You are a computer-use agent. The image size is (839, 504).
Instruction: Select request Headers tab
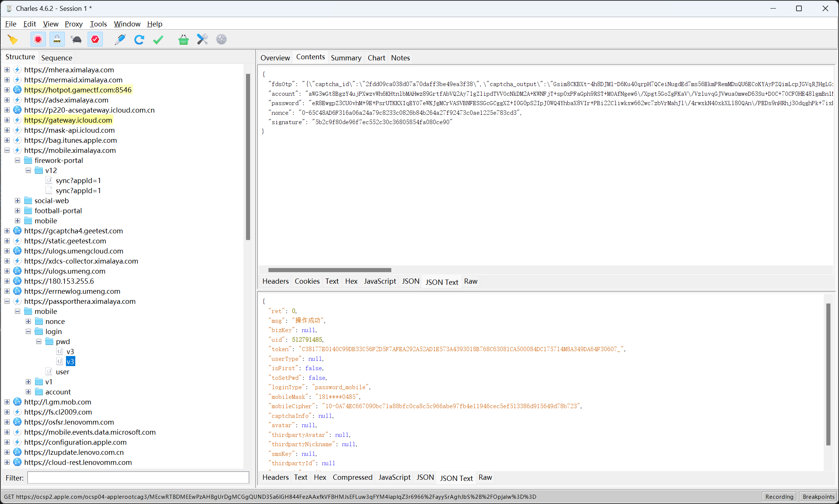tap(275, 281)
